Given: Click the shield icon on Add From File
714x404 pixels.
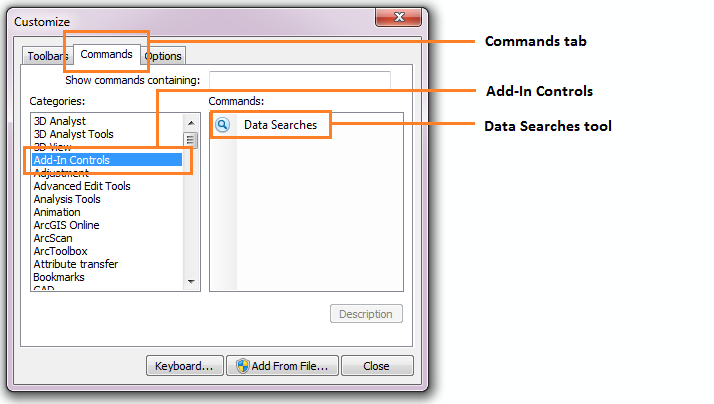Looking at the screenshot, I should pos(243,366).
